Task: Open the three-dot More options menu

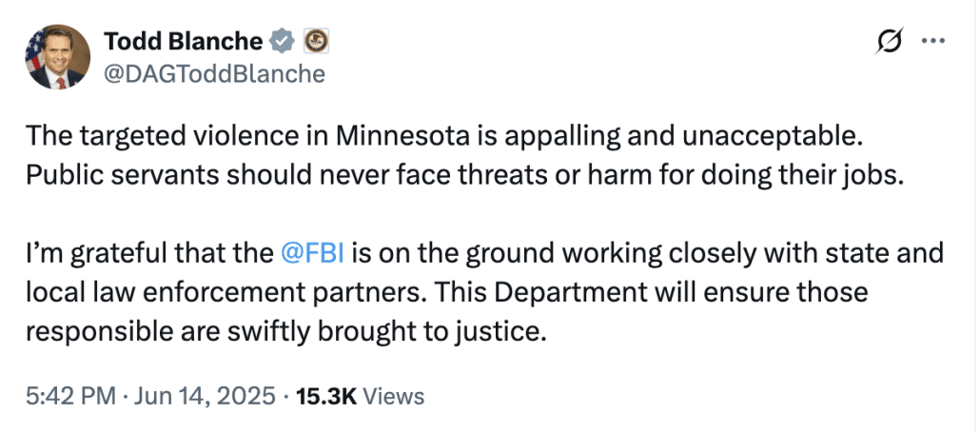Action: pos(935,41)
